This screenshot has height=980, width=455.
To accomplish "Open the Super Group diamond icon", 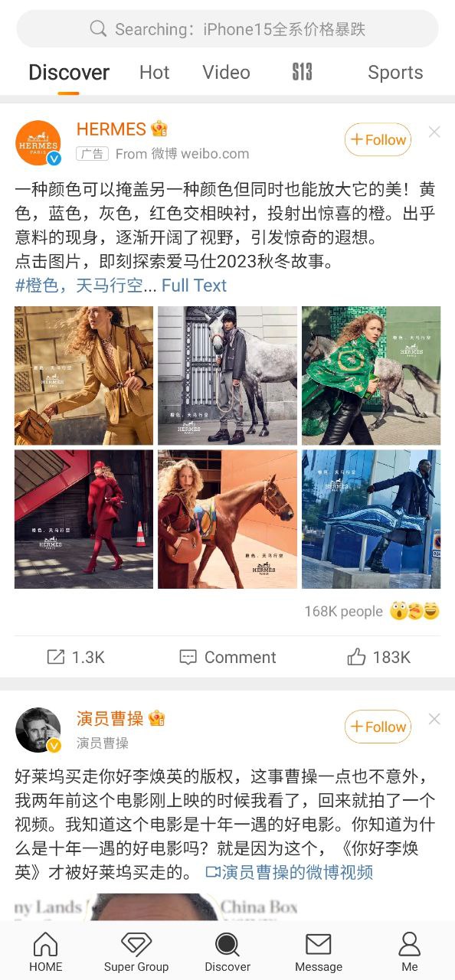I will point(136,944).
